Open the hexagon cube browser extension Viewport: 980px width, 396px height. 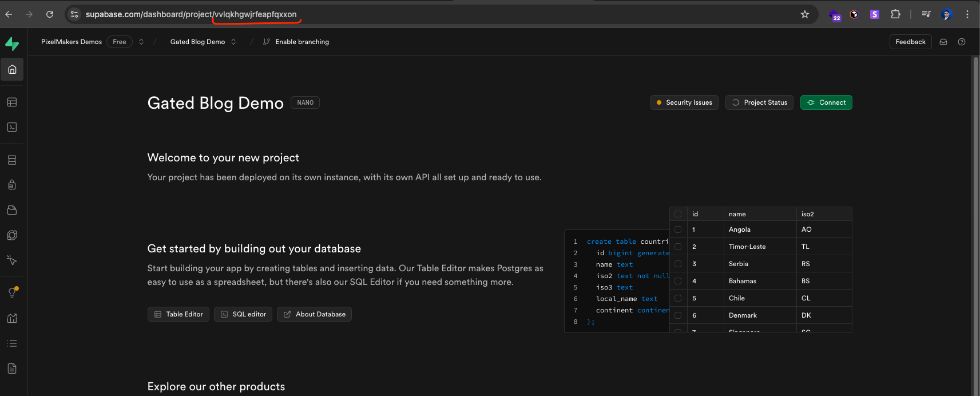pyautogui.click(x=854, y=14)
